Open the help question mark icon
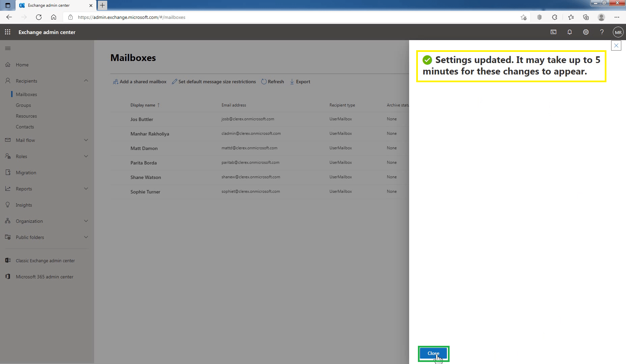Image resolution: width=626 pixels, height=364 pixels. 602,32
